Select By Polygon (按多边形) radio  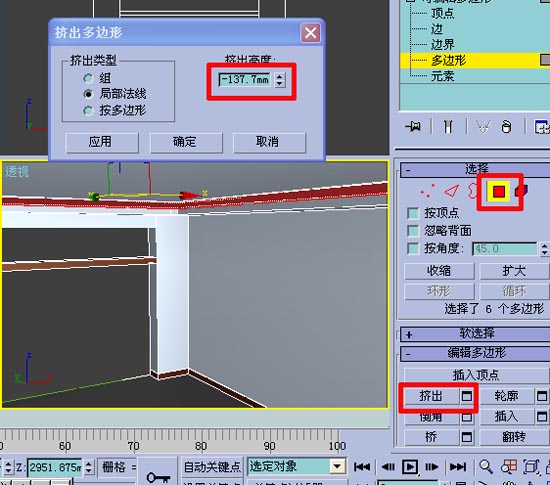tap(88, 111)
